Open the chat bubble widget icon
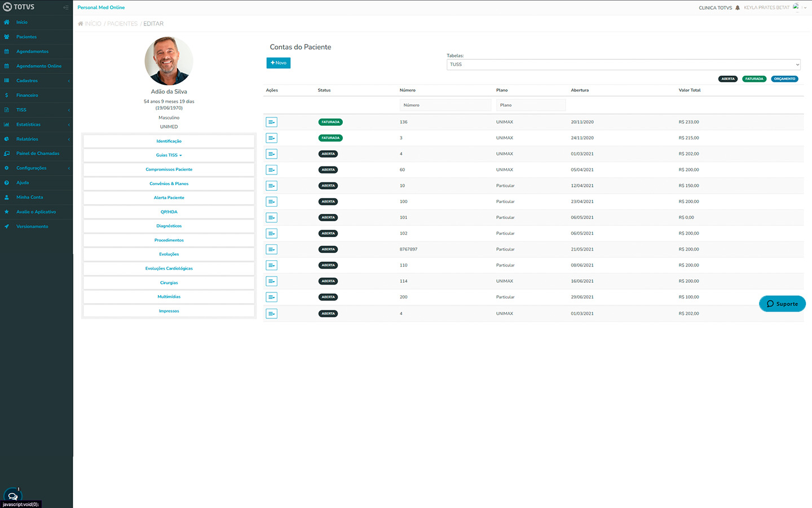 click(12, 496)
